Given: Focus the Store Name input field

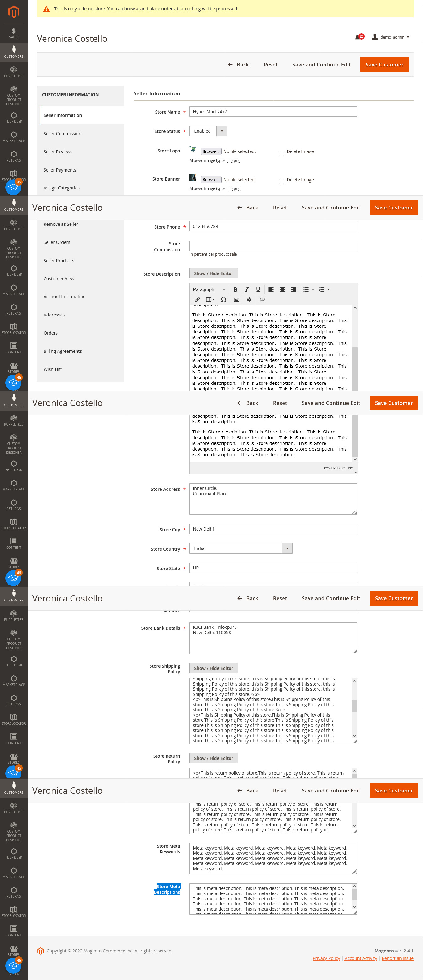Looking at the screenshot, I should (x=273, y=111).
